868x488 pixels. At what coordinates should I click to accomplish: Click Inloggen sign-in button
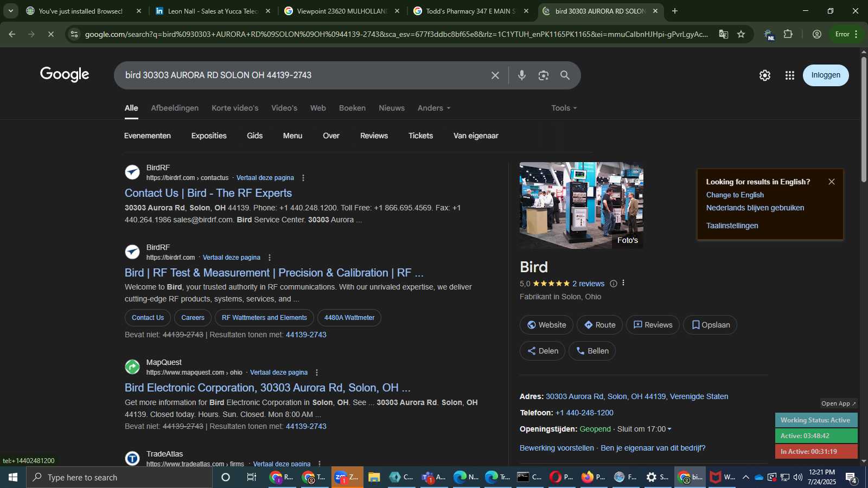(x=826, y=75)
